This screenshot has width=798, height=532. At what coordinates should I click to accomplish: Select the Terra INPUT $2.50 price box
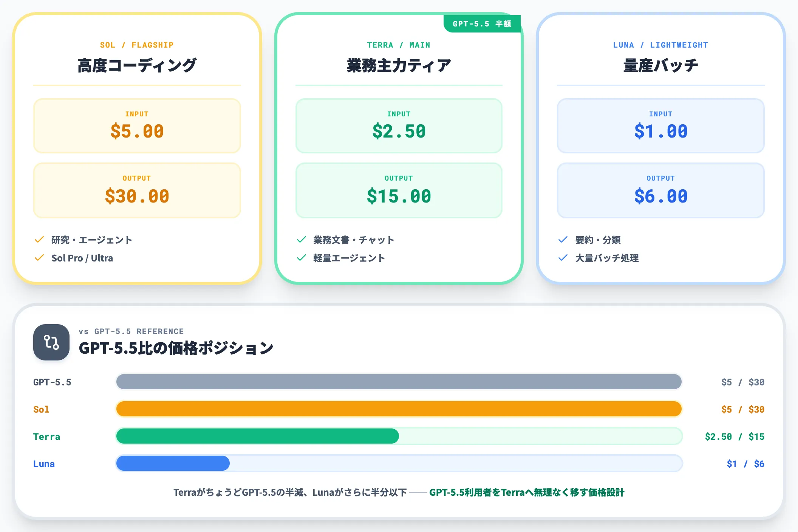click(x=399, y=126)
